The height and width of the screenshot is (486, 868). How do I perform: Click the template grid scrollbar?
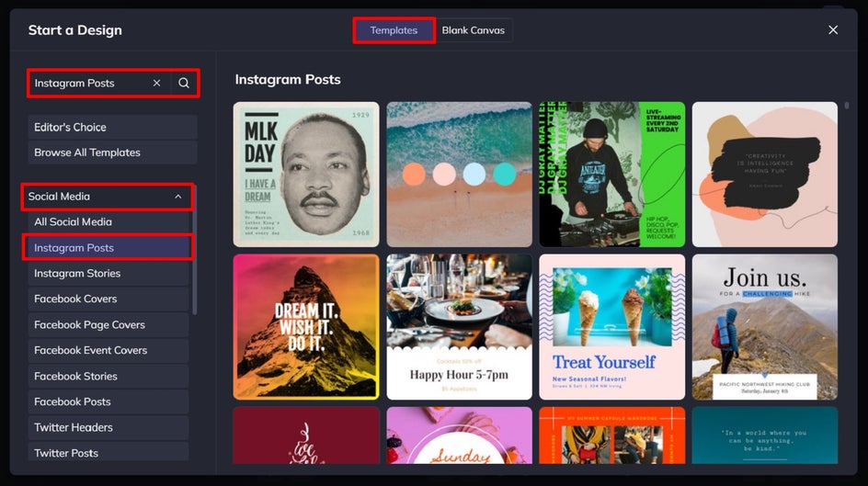coord(847,105)
